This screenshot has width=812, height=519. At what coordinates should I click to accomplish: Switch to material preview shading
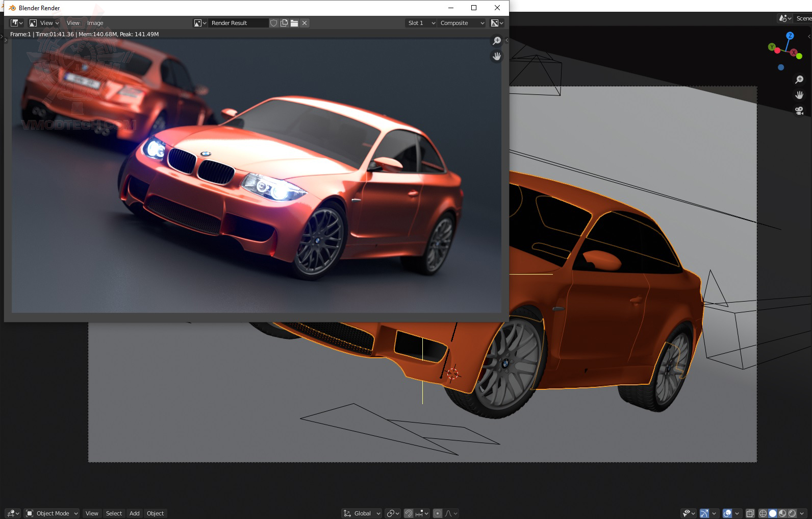coord(782,513)
